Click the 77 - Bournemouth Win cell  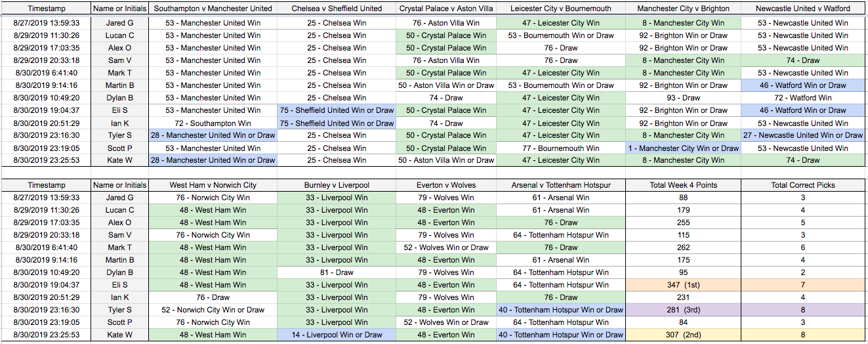[561, 148]
